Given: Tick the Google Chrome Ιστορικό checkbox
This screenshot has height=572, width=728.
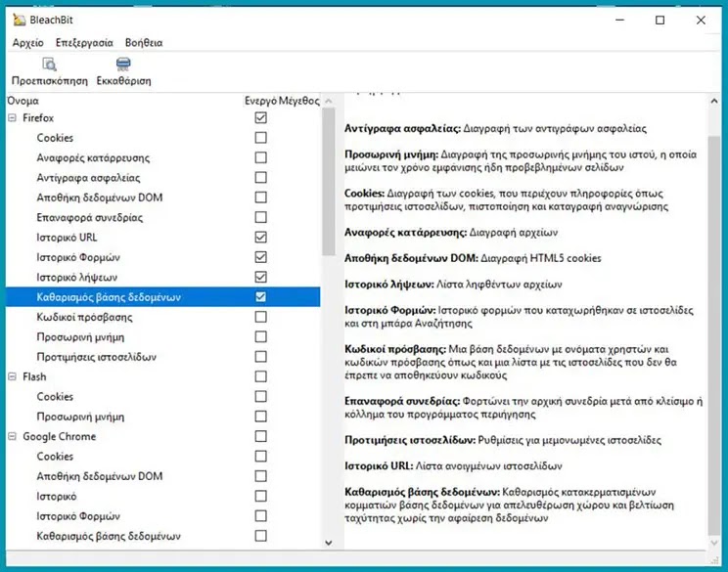Looking at the screenshot, I should coord(261,497).
